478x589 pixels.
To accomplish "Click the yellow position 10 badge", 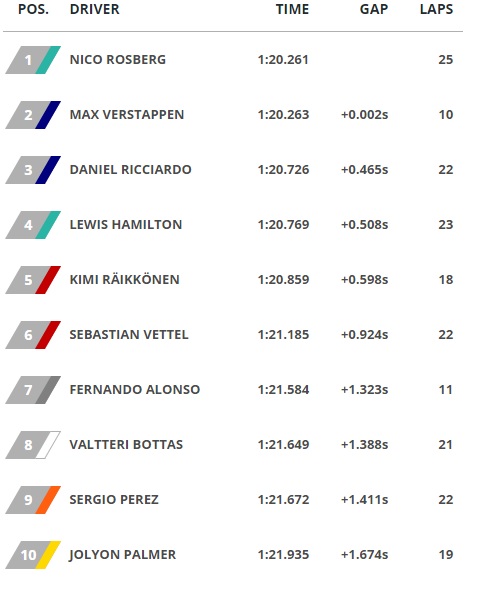I will (33, 555).
